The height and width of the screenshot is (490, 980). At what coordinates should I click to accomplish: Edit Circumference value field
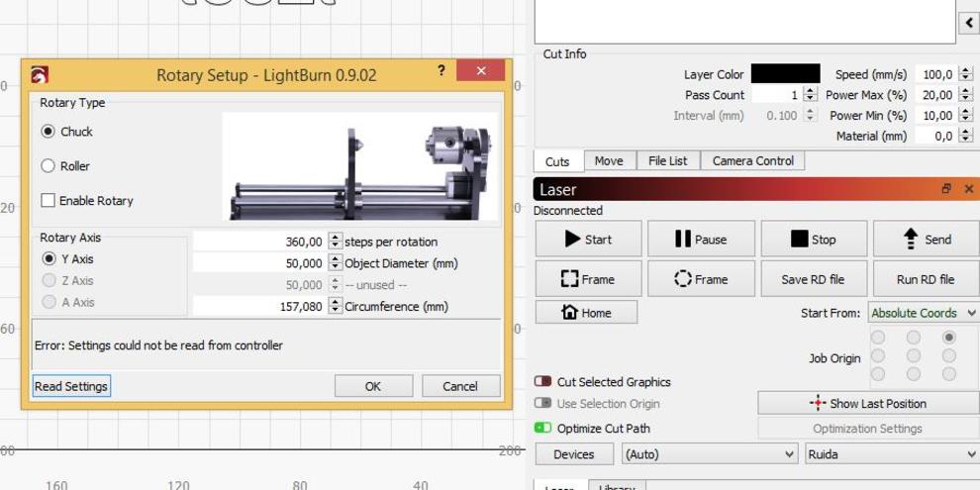(x=261, y=306)
